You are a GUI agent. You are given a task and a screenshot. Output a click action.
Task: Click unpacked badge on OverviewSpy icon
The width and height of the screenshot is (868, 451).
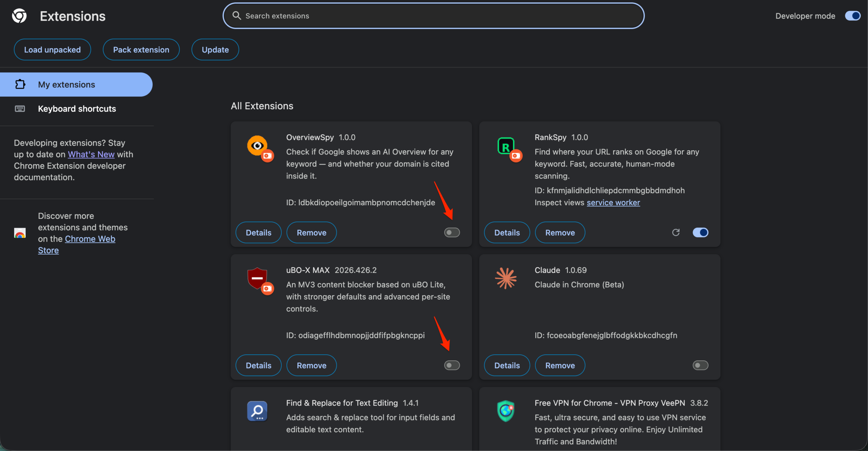(x=268, y=156)
